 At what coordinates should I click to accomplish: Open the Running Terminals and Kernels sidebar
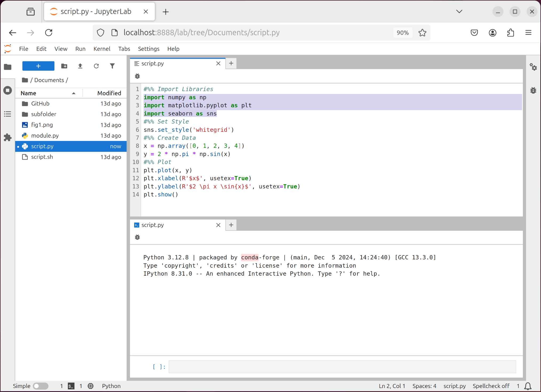8,90
